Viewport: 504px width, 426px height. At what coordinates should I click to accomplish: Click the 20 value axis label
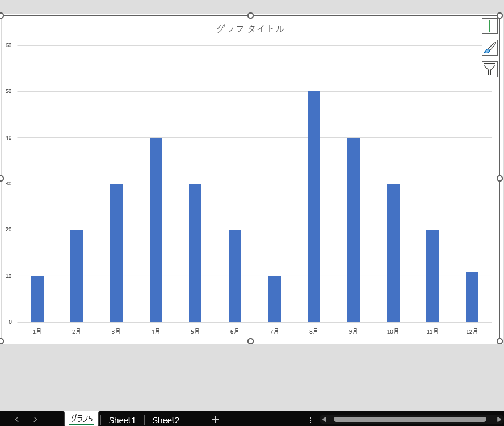click(x=9, y=230)
